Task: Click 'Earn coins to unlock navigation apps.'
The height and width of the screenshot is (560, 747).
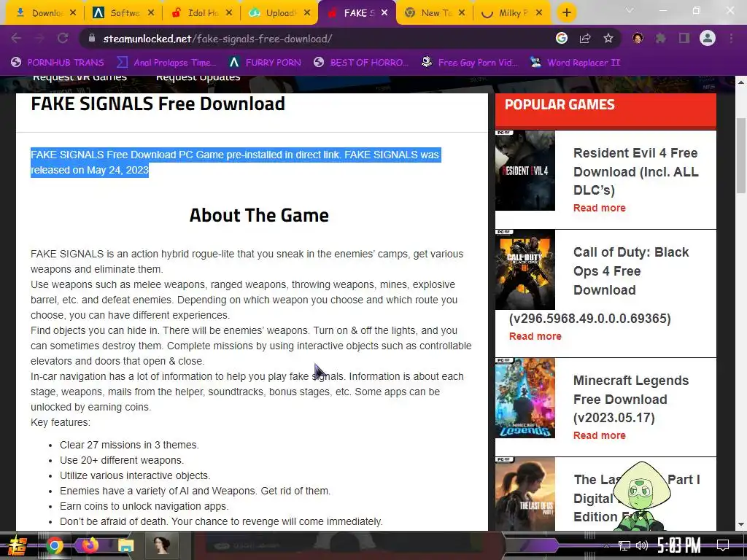Action: pos(144,506)
